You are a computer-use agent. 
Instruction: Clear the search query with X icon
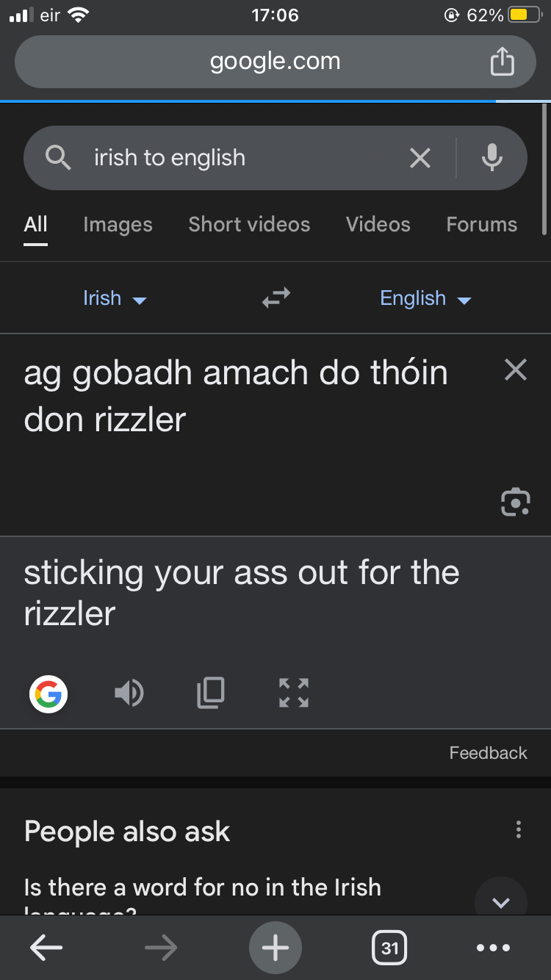pyautogui.click(x=420, y=158)
